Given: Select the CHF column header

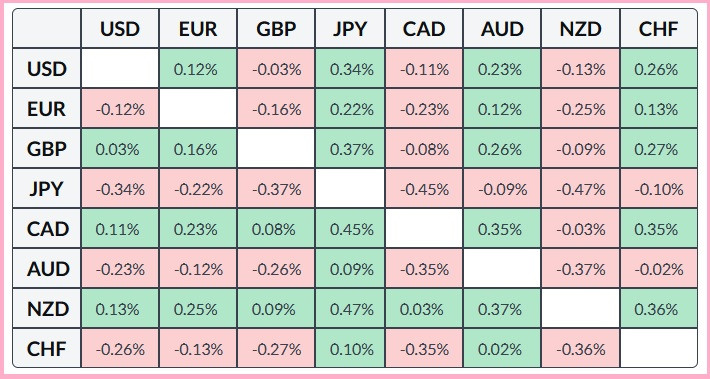Looking at the screenshot, I should point(658,29).
